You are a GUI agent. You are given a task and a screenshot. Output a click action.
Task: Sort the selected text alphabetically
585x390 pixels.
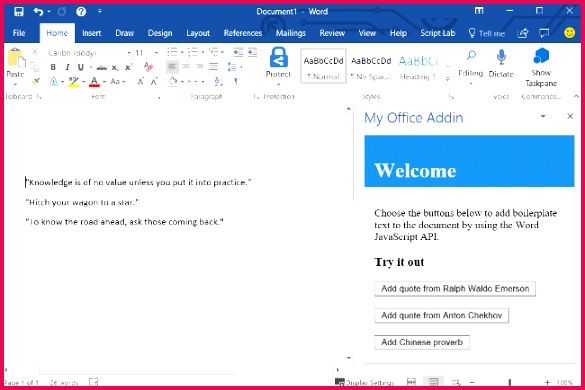click(219, 81)
